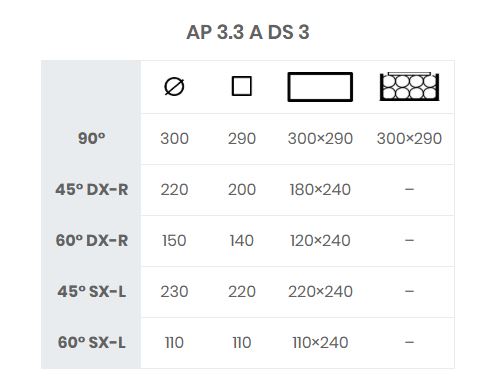The height and width of the screenshot is (383, 502).
Task: Click the 60° DX-R row header
Action: click(x=92, y=241)
